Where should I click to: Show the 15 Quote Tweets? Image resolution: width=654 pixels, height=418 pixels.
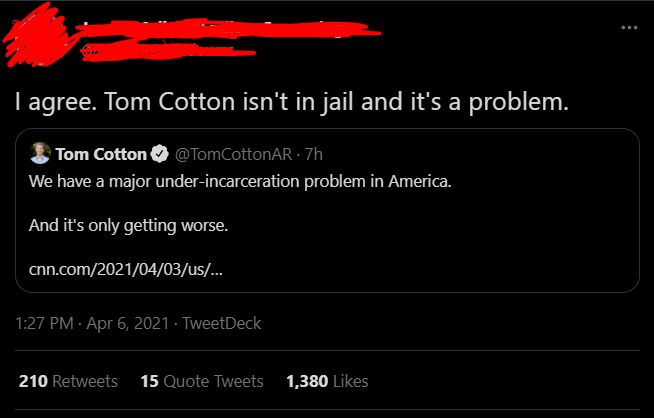pyautogui.click(x=202, y=381)
